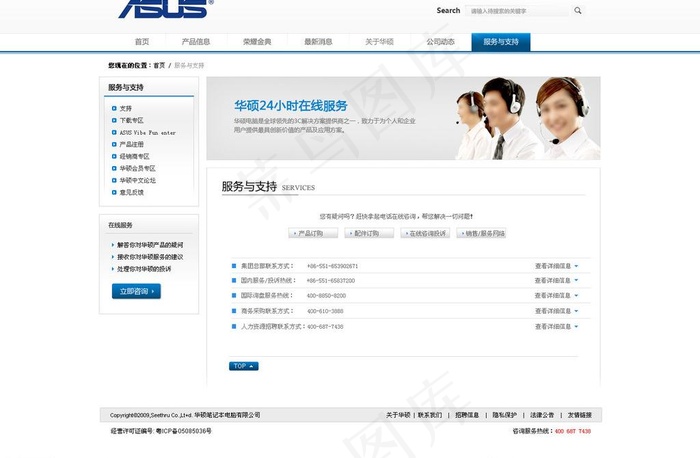Open footer link 联系我们
700x458 pixels.
coord(430,415)
